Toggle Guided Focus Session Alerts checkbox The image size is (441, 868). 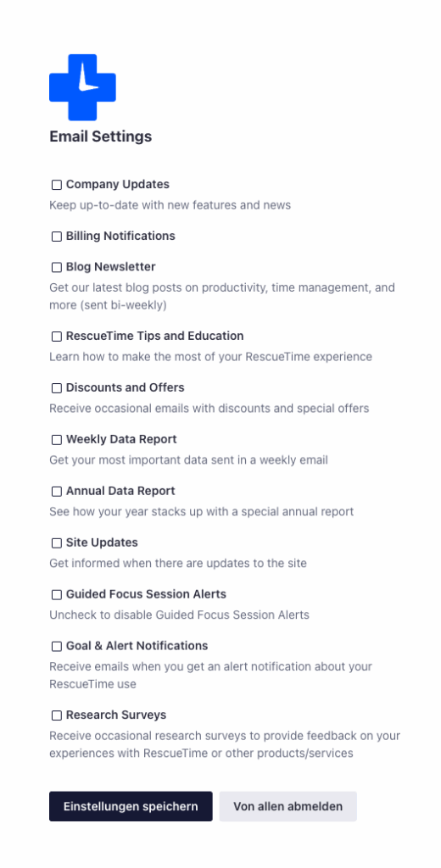click(57, 595)
